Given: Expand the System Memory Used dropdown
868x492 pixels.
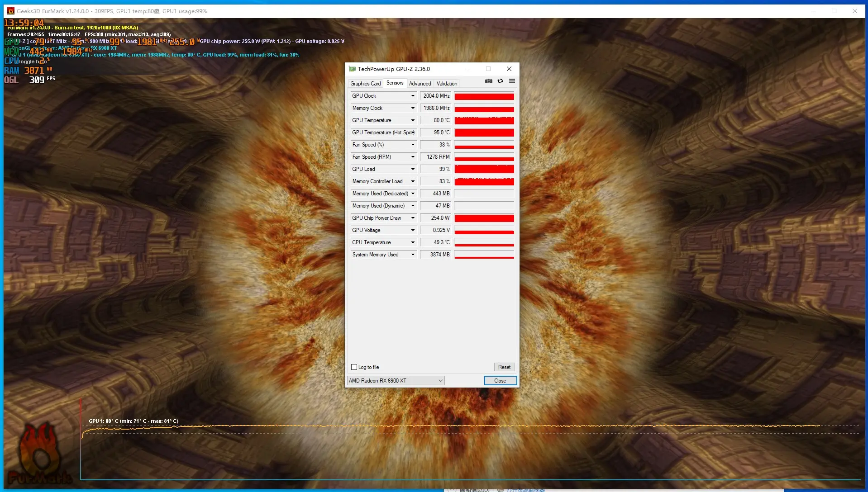Looking at the screenshot, I should pyautogui.click(x=413, y=255).
